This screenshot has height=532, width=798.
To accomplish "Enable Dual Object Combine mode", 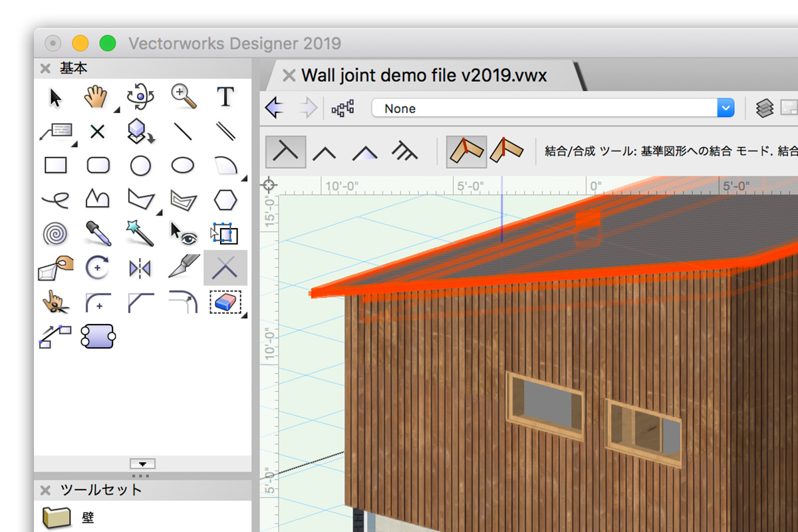I will (x=364, y=152).
